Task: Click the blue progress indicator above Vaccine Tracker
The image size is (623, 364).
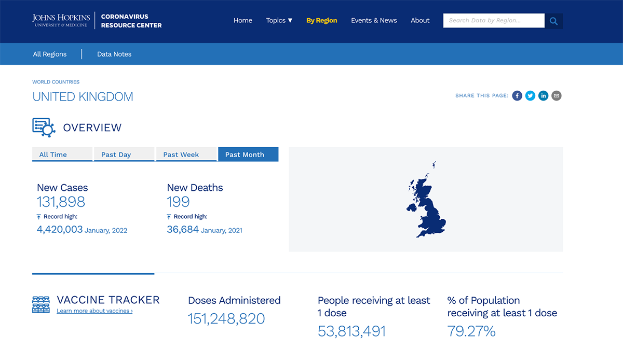Action: coord(93,273)
